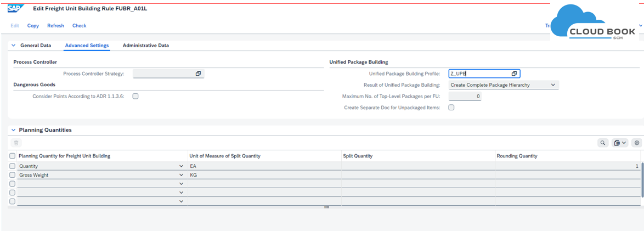Open value help for Process Controller Strategy
This screenshot has width=644, height=231.
point(198,74)
